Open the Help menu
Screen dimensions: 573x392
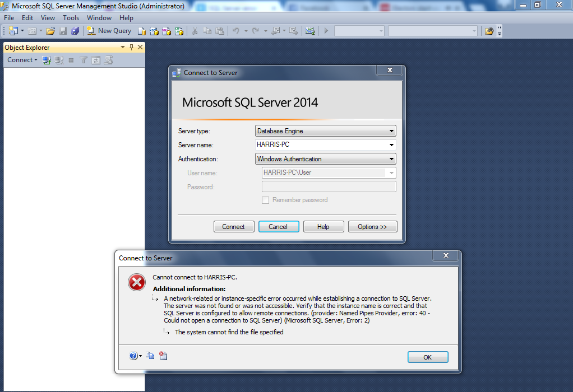point(127,18)
